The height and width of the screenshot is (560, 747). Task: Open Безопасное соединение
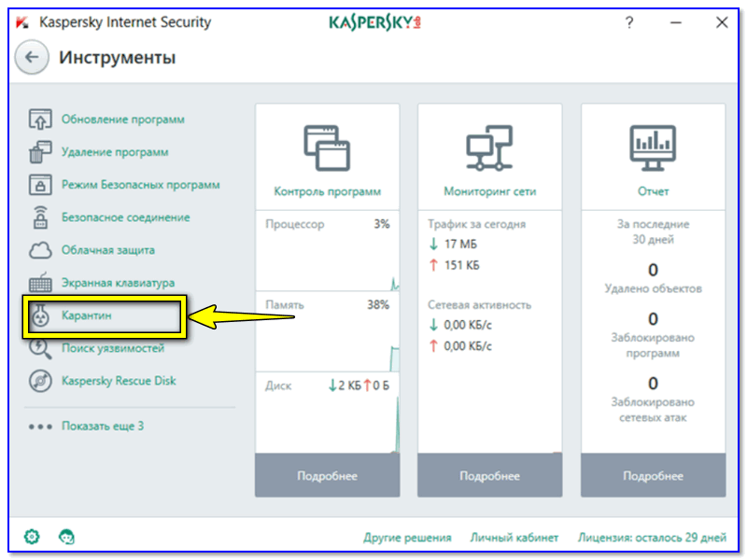tap(126, 217)
